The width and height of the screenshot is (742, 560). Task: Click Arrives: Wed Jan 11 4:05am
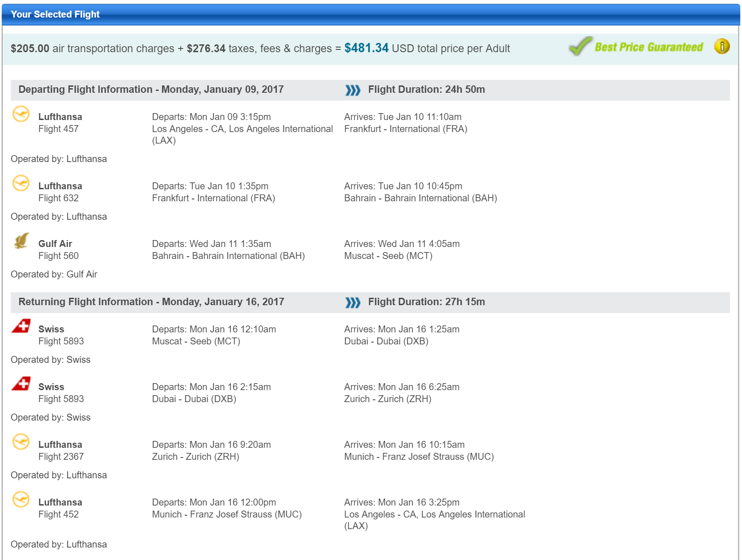(402, 244)
